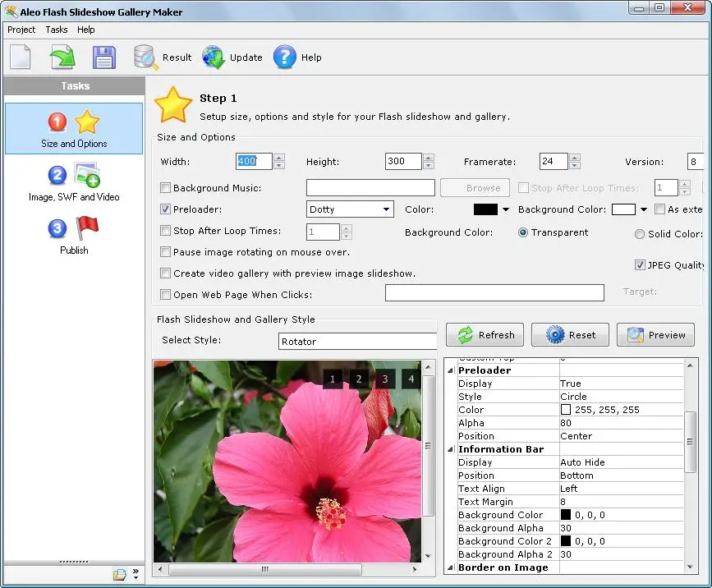Click the Open Project green arrow icon

[62, 57]
